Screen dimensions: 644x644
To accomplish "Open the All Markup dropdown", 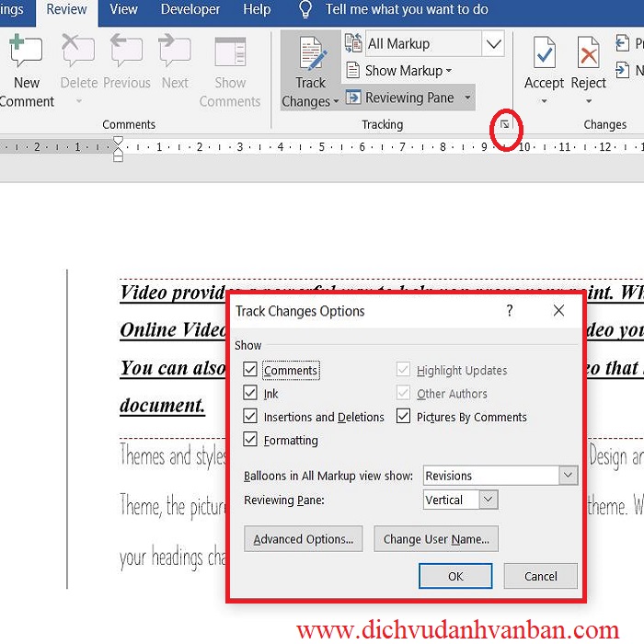I will 493,43.
